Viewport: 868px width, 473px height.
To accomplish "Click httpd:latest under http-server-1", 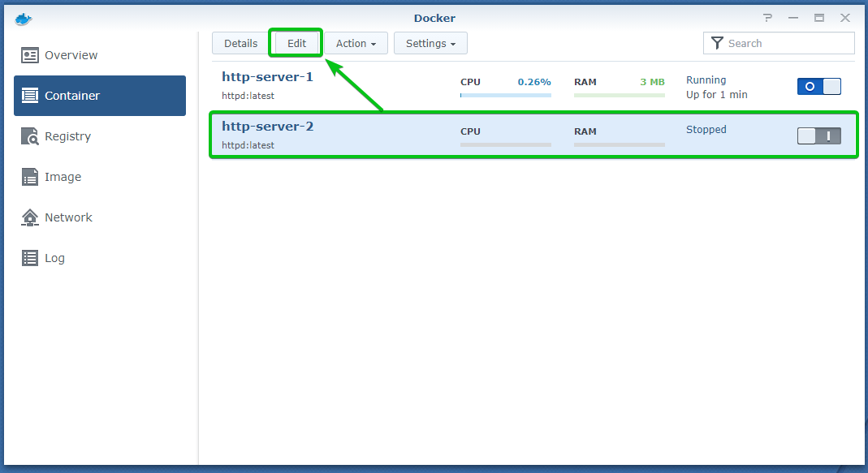I will [248, 96].
